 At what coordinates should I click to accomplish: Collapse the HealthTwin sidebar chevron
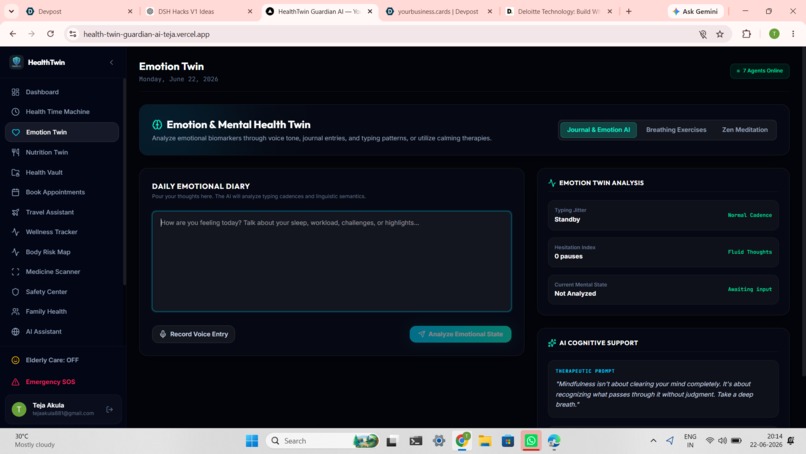[x=112, y=62]
